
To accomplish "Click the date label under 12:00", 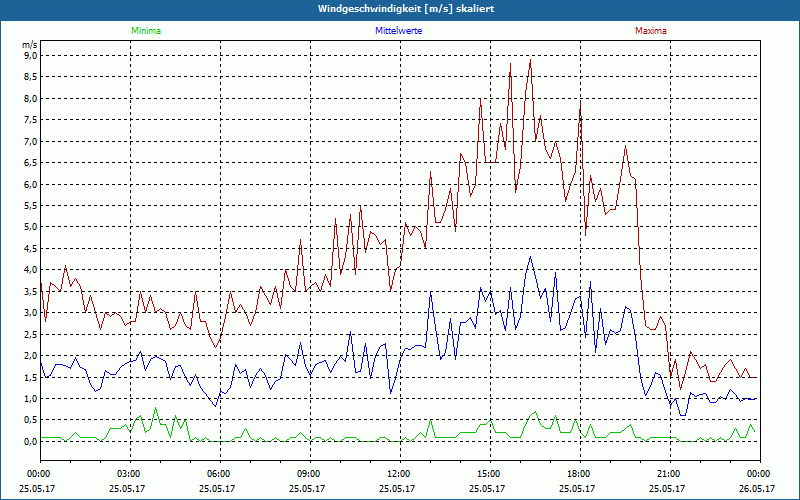I will [397, 488].
